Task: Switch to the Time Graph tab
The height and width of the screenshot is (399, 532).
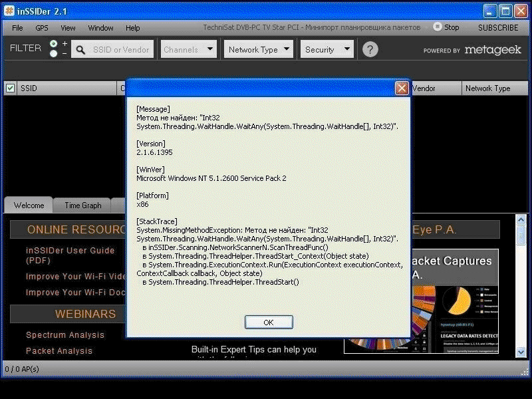Action: coord(82,205)
